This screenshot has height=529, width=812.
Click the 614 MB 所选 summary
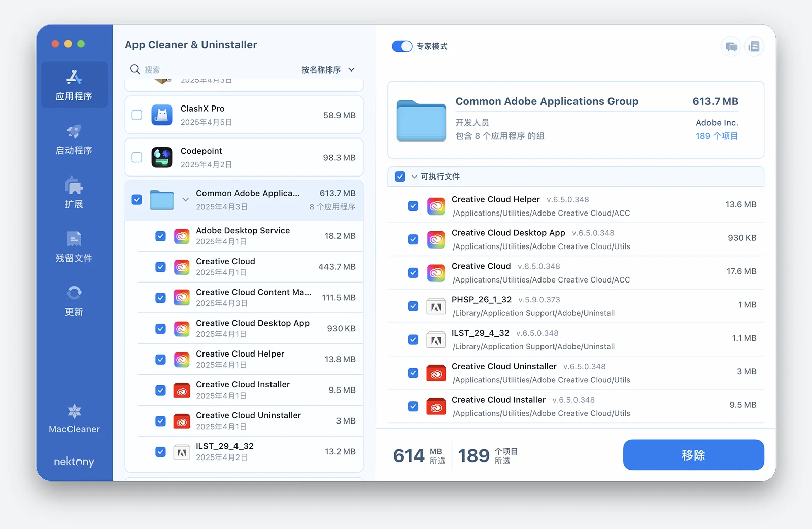click(x=419, y=455)
